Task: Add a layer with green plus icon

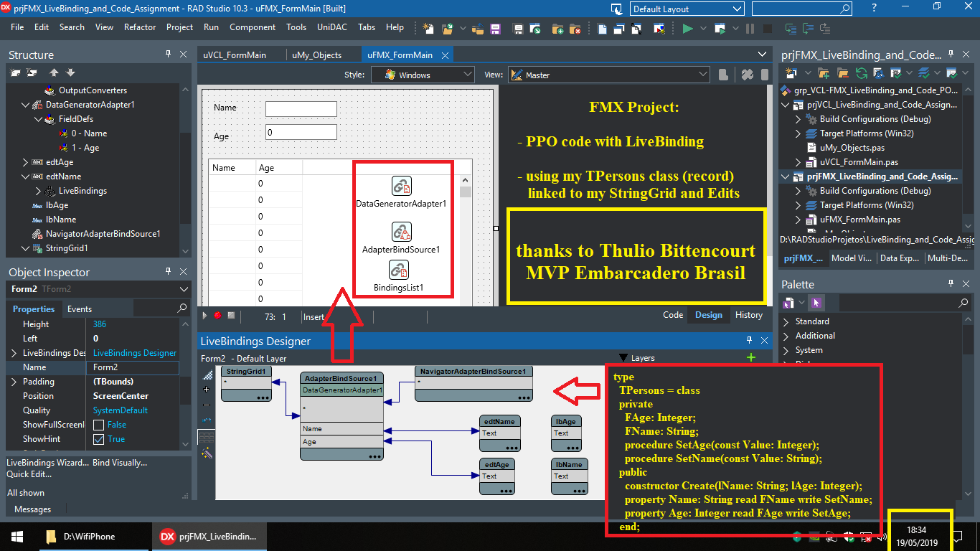Action: coord(751,358)
